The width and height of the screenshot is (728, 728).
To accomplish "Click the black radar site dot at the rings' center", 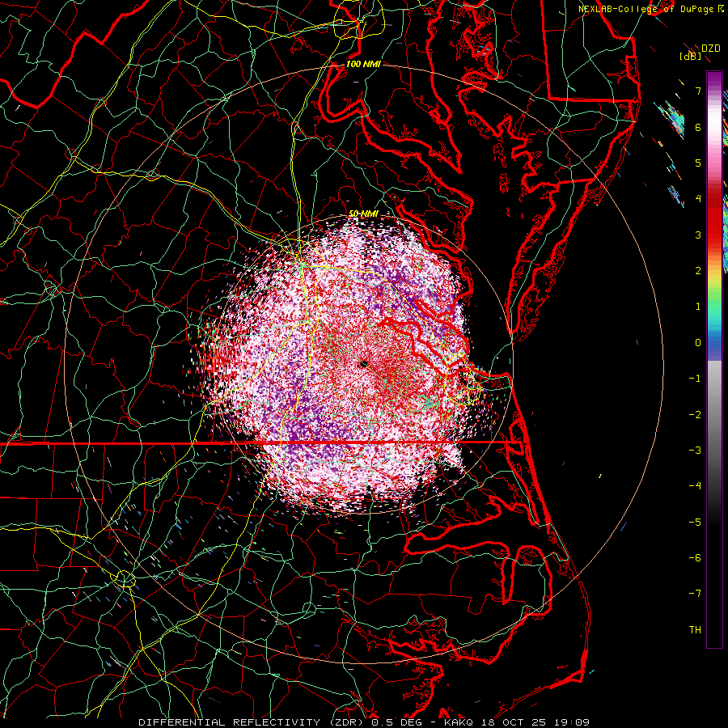I will click(x=363, y=364).
